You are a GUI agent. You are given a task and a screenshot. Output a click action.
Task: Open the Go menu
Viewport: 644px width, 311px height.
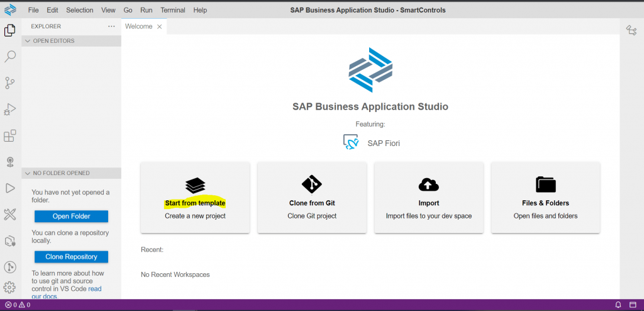[128, 10]
